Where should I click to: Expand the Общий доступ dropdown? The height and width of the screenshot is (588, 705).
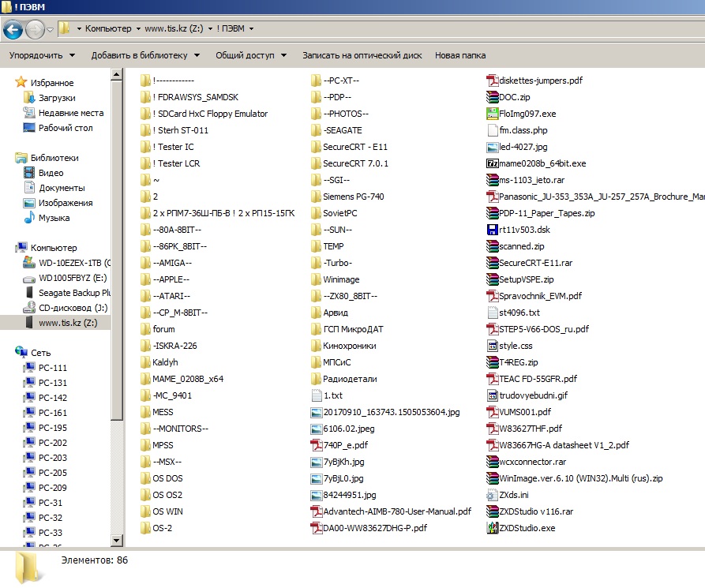click(x=251, y=55)
